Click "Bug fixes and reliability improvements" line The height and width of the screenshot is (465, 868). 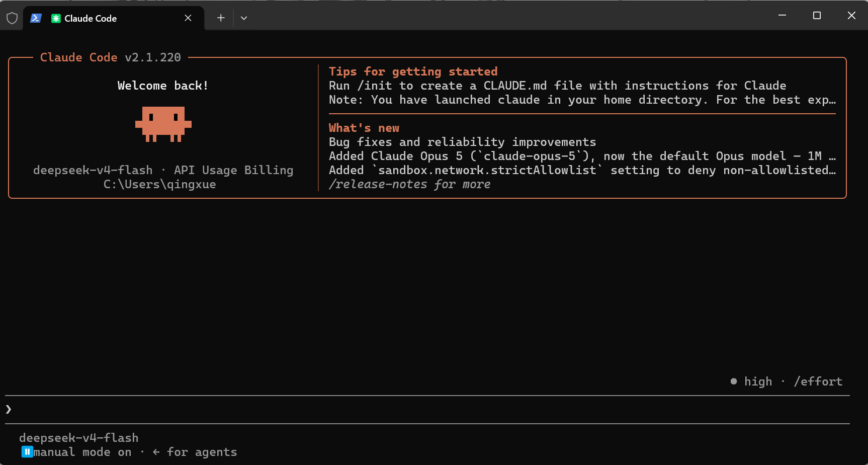point(463,142)
